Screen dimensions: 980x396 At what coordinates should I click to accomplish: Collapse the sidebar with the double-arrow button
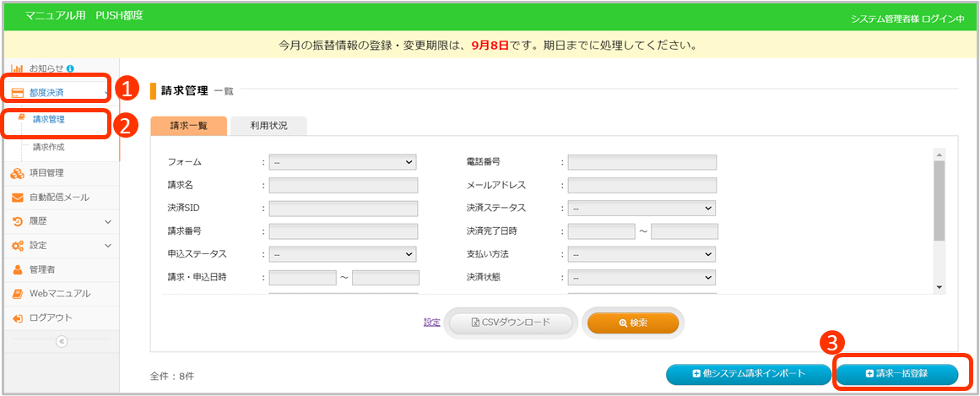click(61, 341)
